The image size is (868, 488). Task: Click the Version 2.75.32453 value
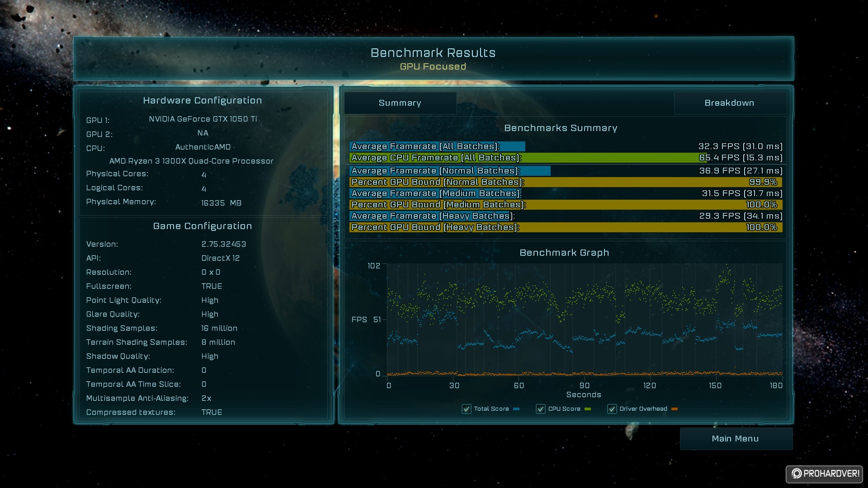tap(224, 244)
